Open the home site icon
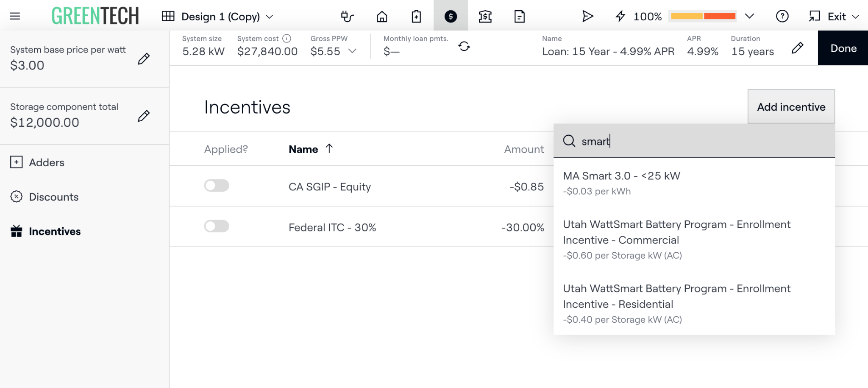This screenshot has height=388, width=868. 382,16
